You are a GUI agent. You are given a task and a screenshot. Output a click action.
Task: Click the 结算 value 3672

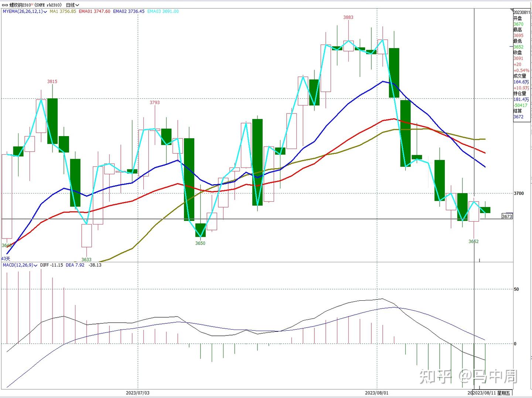518,117
